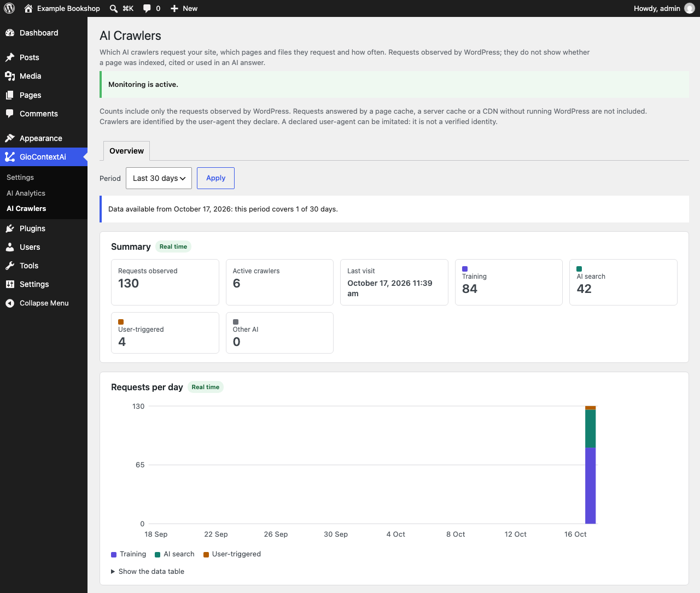
Task: Click the Collapse Menu arrow icon
Action: [x=10, y=303]
